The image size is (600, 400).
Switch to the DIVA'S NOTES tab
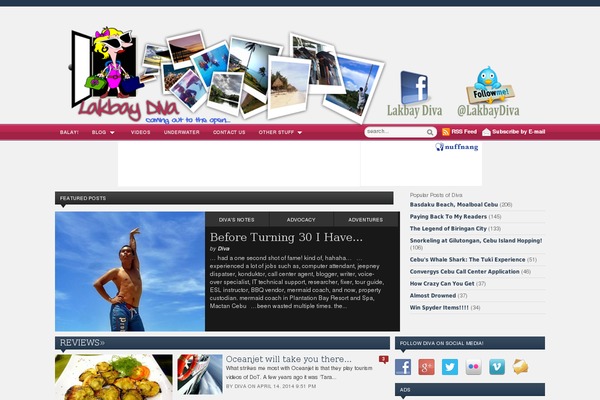pyautogui.click(x=237, y=220)
